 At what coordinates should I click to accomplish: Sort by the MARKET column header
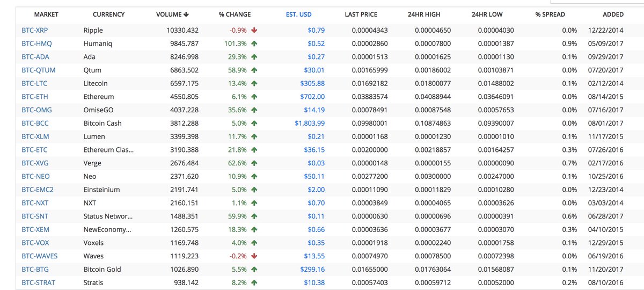click(x=46, y=15)
